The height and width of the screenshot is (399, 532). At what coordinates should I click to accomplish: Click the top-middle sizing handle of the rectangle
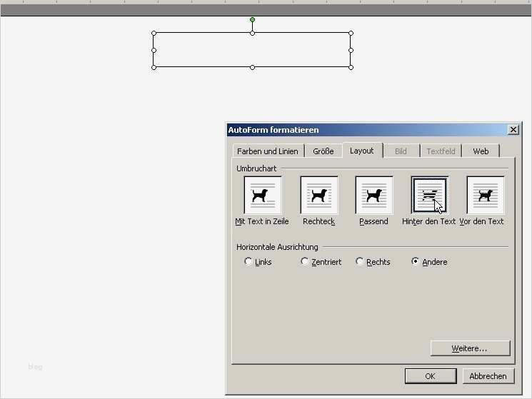[252, 34]
